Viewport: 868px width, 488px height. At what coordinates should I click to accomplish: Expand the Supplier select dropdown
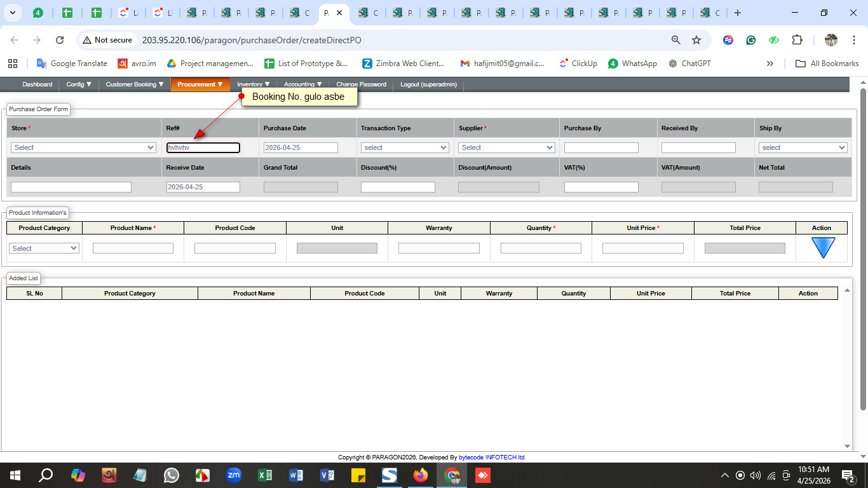click(506, 147)
